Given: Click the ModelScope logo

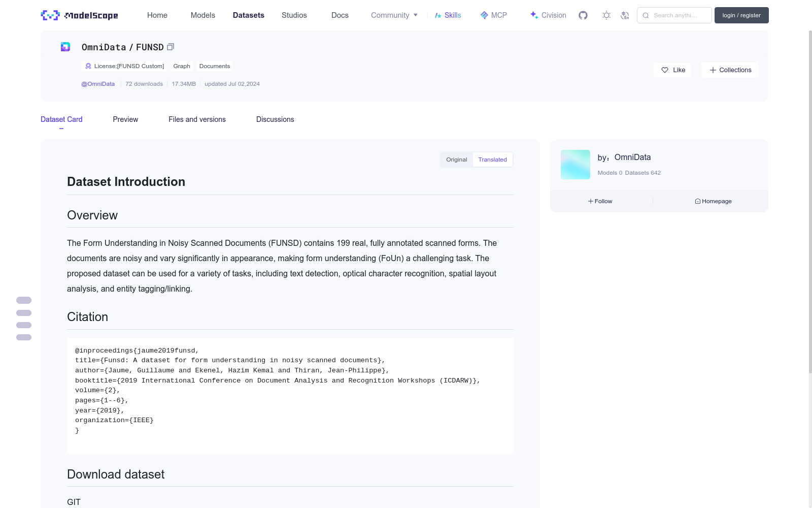Looking at the screenshot, I should (x=80, y=15).
